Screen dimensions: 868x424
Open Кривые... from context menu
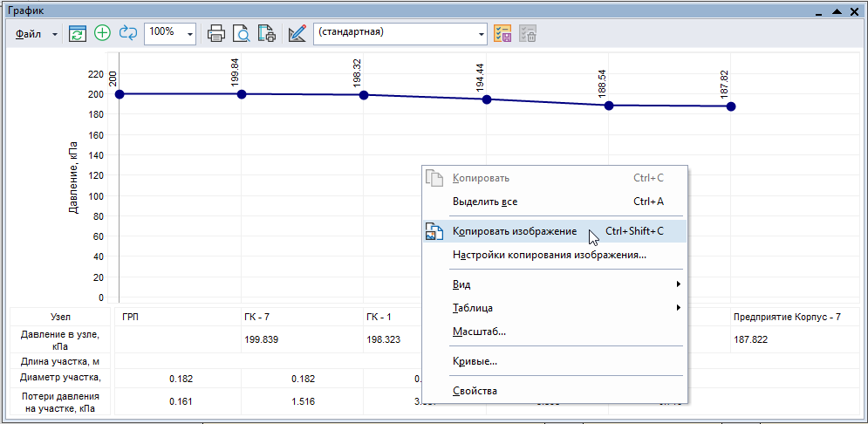(475, 361)
